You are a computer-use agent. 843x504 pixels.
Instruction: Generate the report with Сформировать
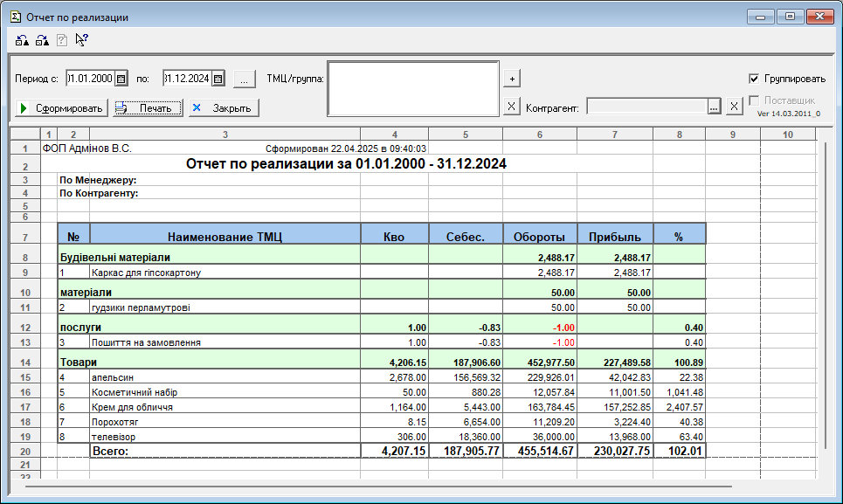click(62, 108)
